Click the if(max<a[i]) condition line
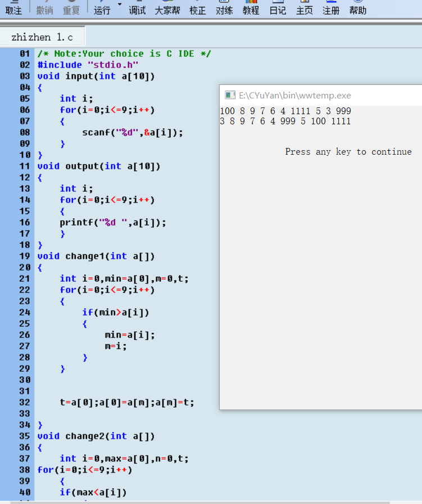Screen dimensions: 422x504 [x=93, y=492]
